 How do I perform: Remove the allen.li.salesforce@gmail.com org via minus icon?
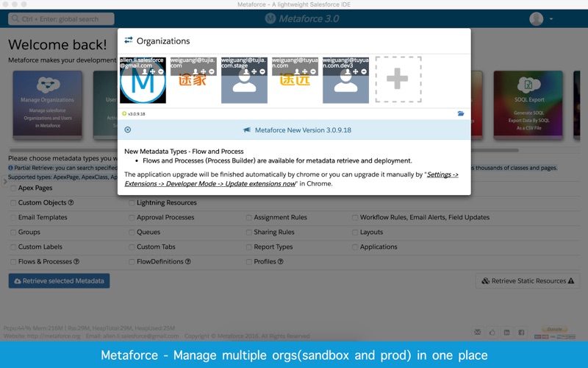tap(161, 71)
